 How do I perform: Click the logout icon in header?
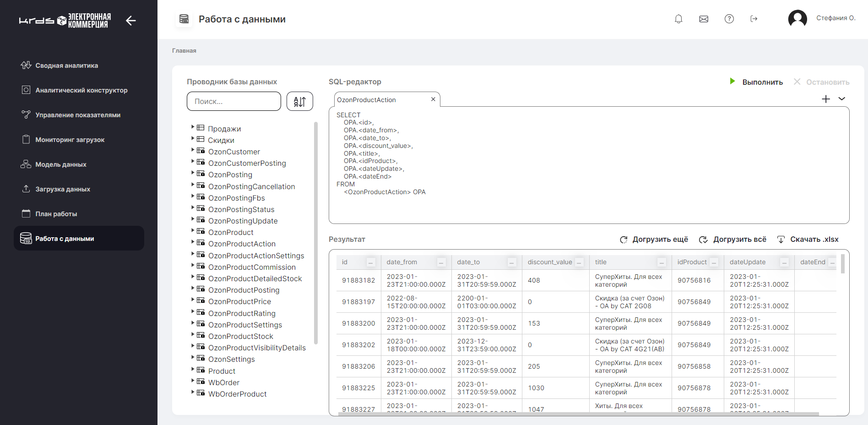click(x=754, y=19)
